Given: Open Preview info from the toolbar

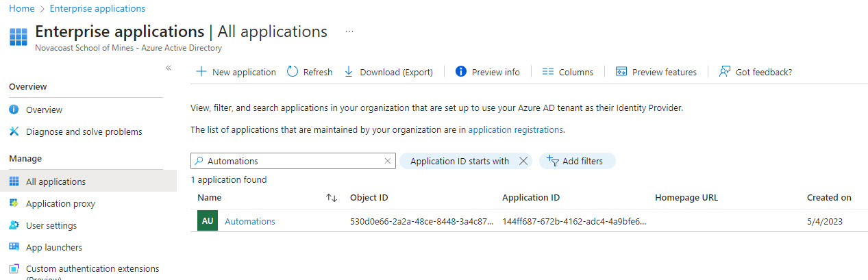Looking at the screenshot, I should (488, 72).
